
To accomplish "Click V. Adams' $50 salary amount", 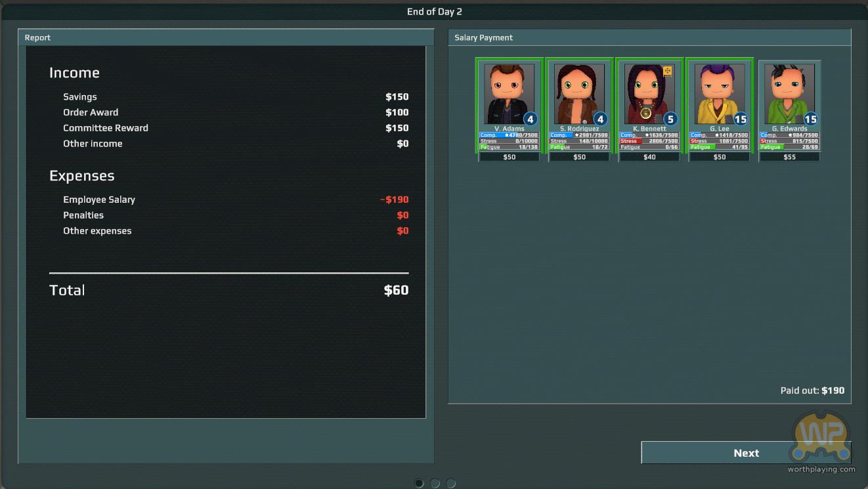I will pos(510,158).
